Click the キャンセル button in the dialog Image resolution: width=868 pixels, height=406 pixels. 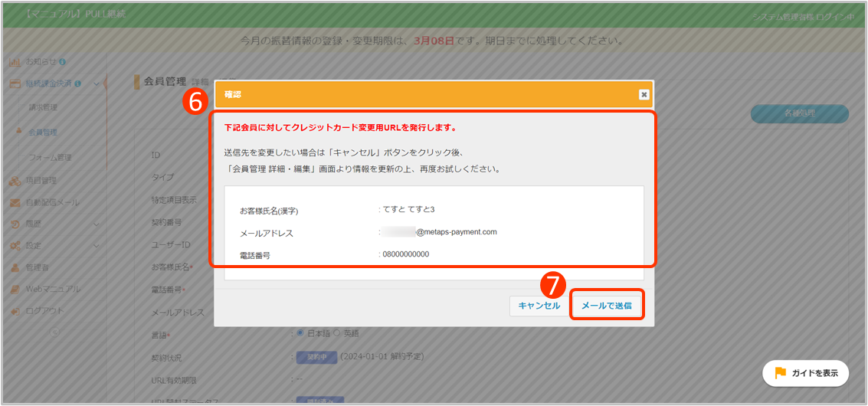[x=539, y=306]
